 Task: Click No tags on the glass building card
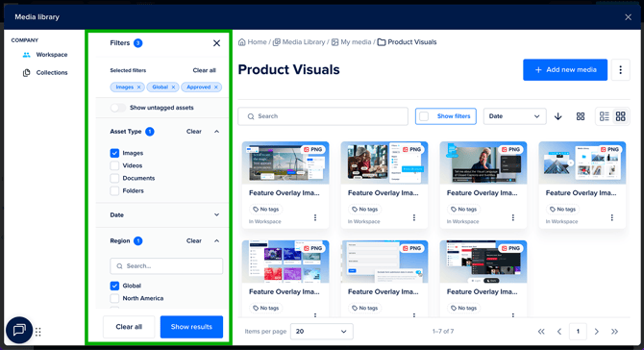[x=562, y=209]
